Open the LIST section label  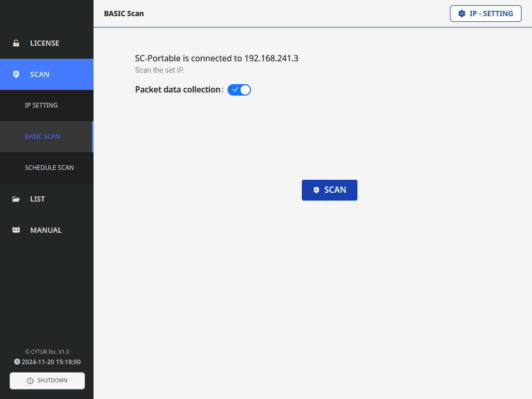[37, 199]
